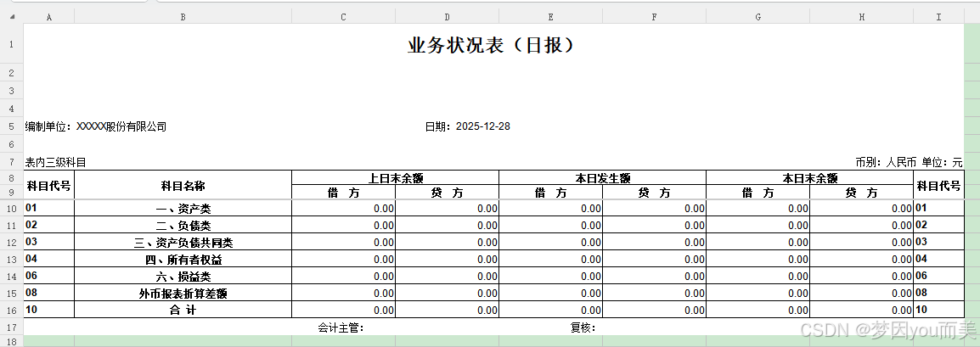Image resolution: width=980 pixels, height=347 pixels.
Task: Select column A header
Action: (x=49, y=17)
